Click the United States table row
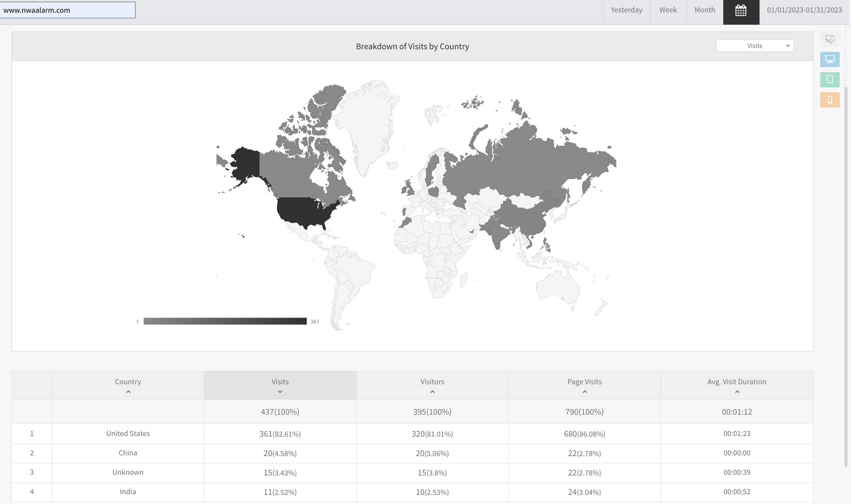 click(128, 434)
